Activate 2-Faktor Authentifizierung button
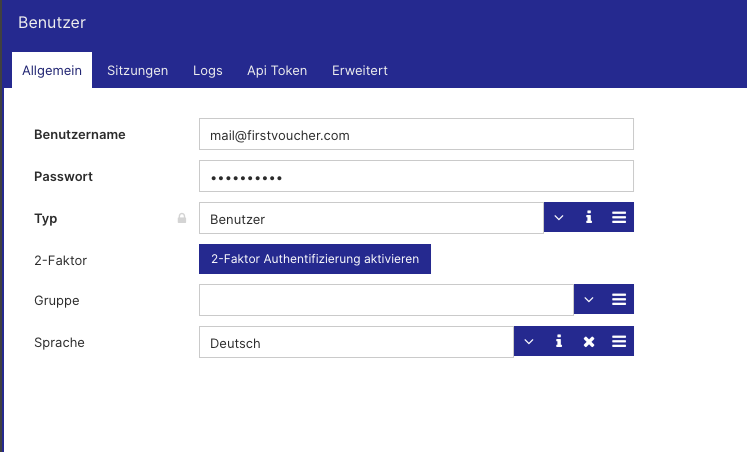 [315, 259]
